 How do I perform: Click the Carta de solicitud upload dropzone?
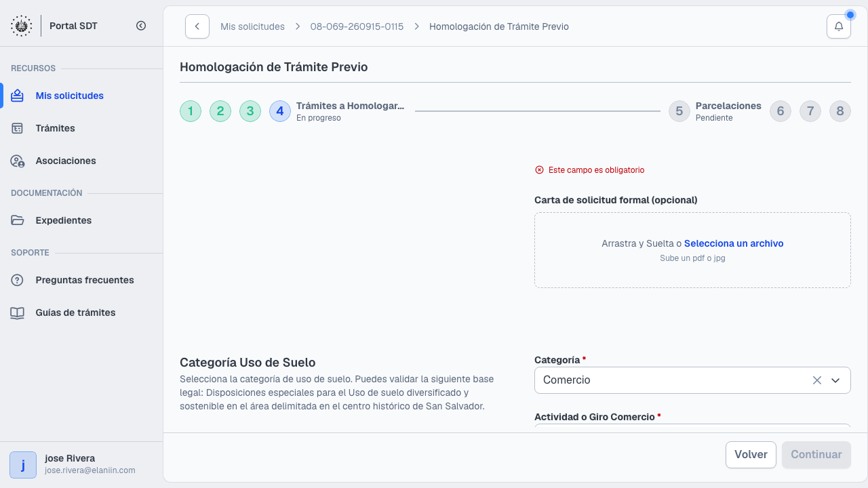pos(692,250)
